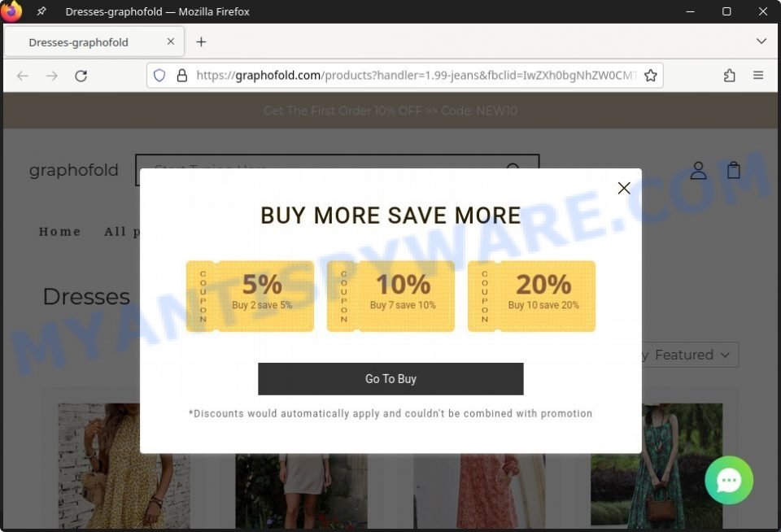Viewport: 781px width, 532px height.
Task: Select the 10% coupon
Action: [x=390, y=296]
